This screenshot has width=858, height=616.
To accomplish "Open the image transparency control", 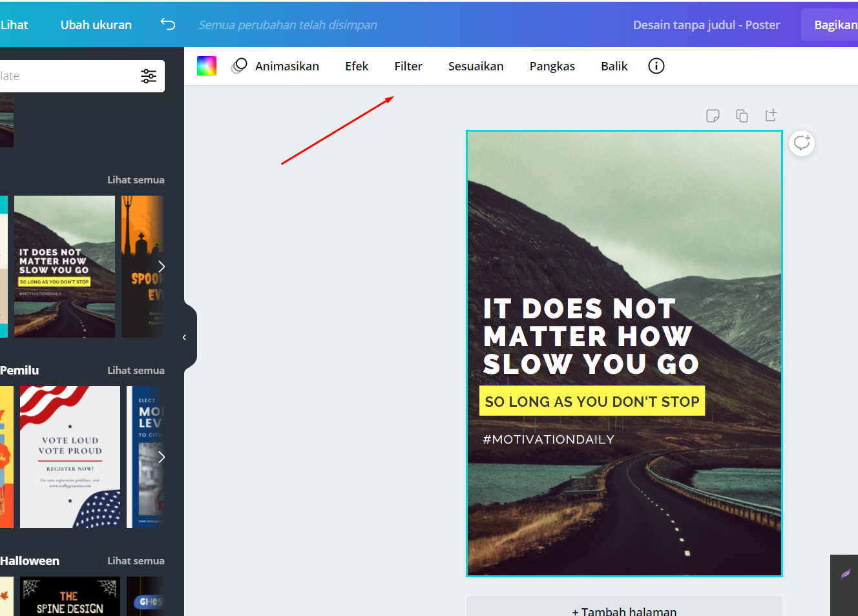I will pyautogui.click(x=239, y=65).
